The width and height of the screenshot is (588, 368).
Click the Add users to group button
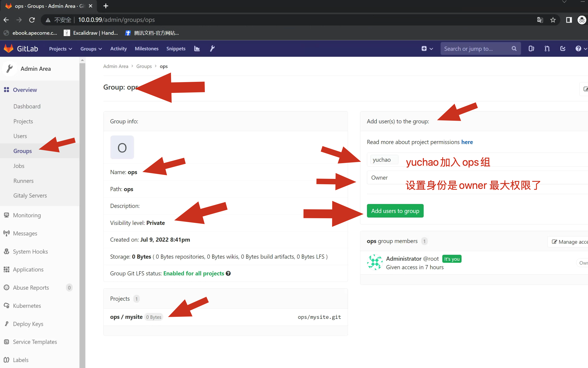[x=395, y=211]
